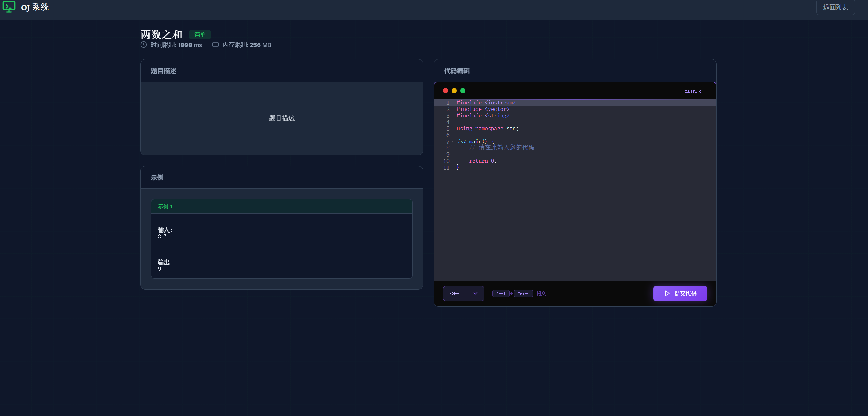Click the OJ 系统 title text
Screen dimensions: 868x416
(x=35, y=7)
